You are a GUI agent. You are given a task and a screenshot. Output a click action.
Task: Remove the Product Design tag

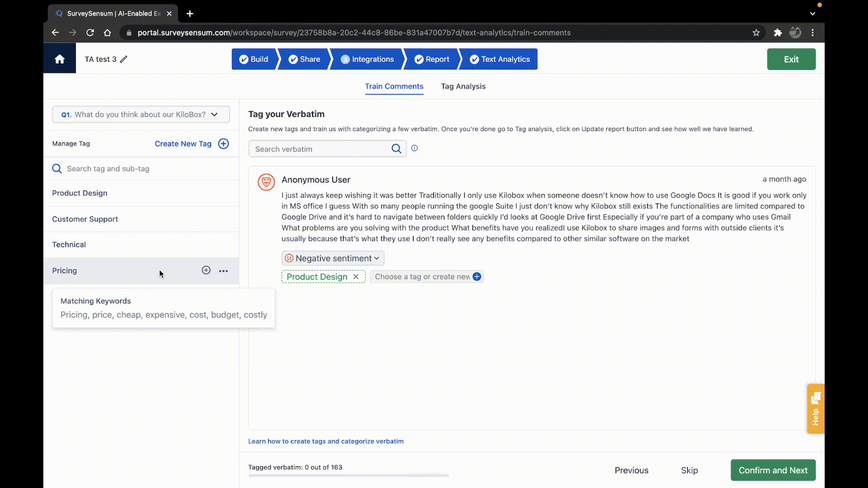tap(356, 276)
